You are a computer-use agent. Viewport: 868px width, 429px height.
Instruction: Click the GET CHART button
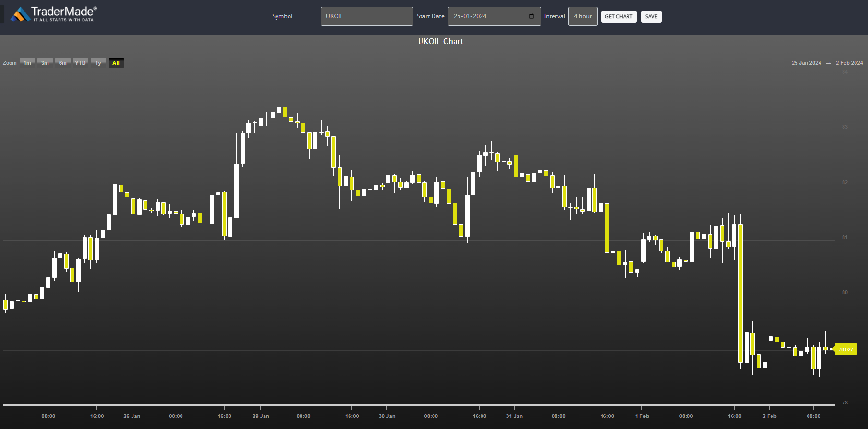click(x=618, y=17)
